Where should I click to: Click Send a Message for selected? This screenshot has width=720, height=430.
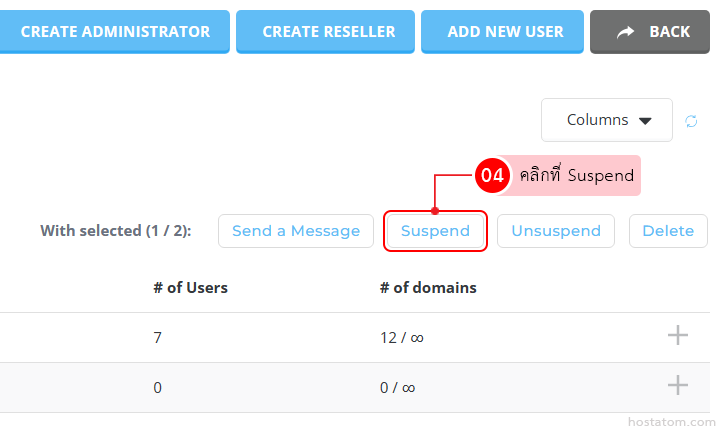click(296, 231)
